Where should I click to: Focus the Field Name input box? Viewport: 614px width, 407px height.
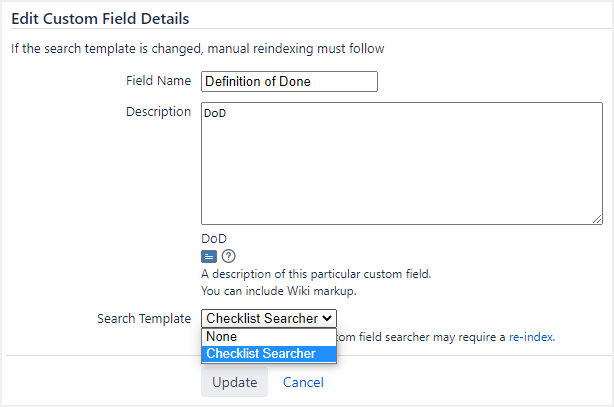289,81
